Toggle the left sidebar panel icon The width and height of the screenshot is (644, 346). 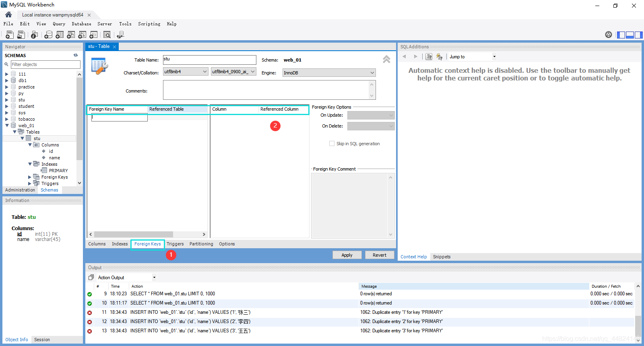pos(621,35)
